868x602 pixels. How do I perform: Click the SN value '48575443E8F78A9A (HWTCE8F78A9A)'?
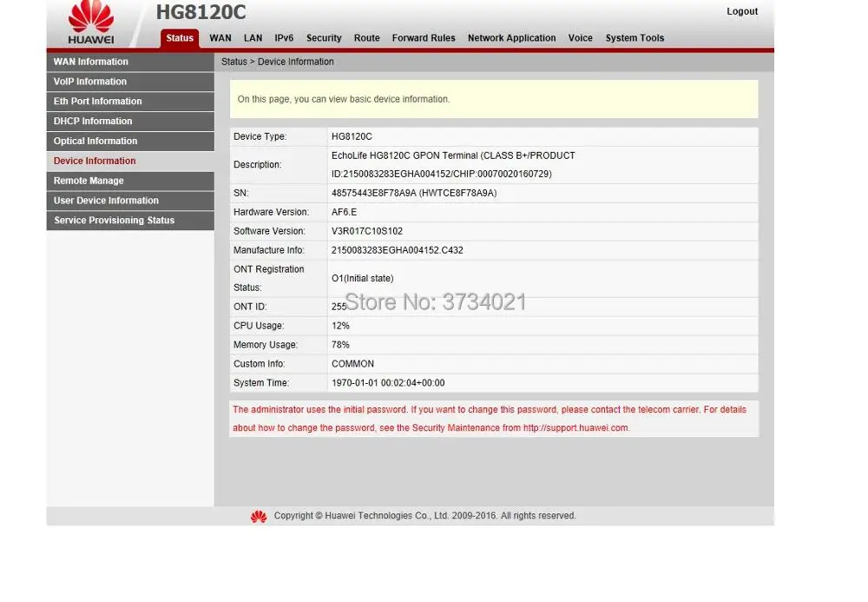[x=414, y=193]
